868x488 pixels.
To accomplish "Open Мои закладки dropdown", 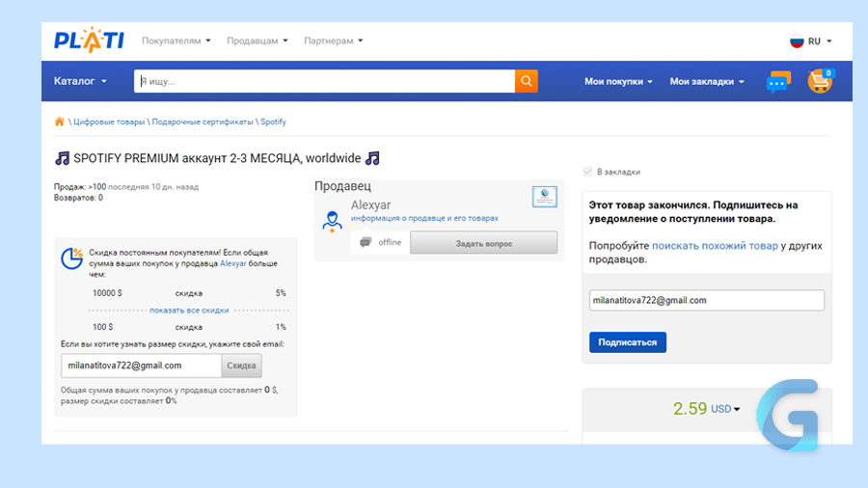I will click(x=707, y=81).
